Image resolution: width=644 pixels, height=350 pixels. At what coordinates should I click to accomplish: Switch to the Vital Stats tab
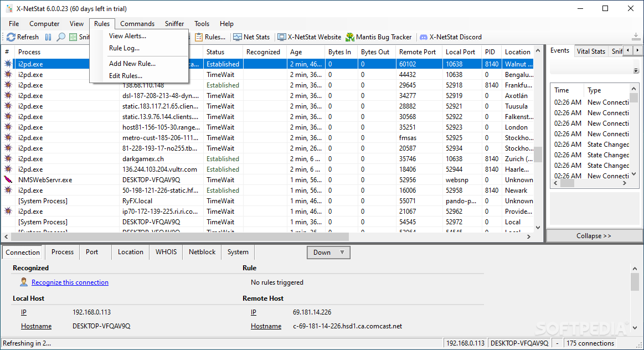(591, 51)
